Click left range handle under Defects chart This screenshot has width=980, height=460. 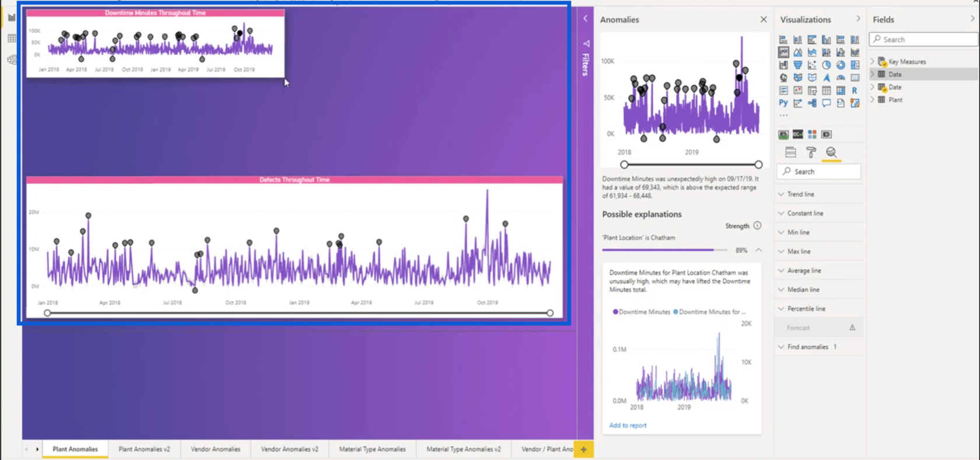[x=47, y=313]
